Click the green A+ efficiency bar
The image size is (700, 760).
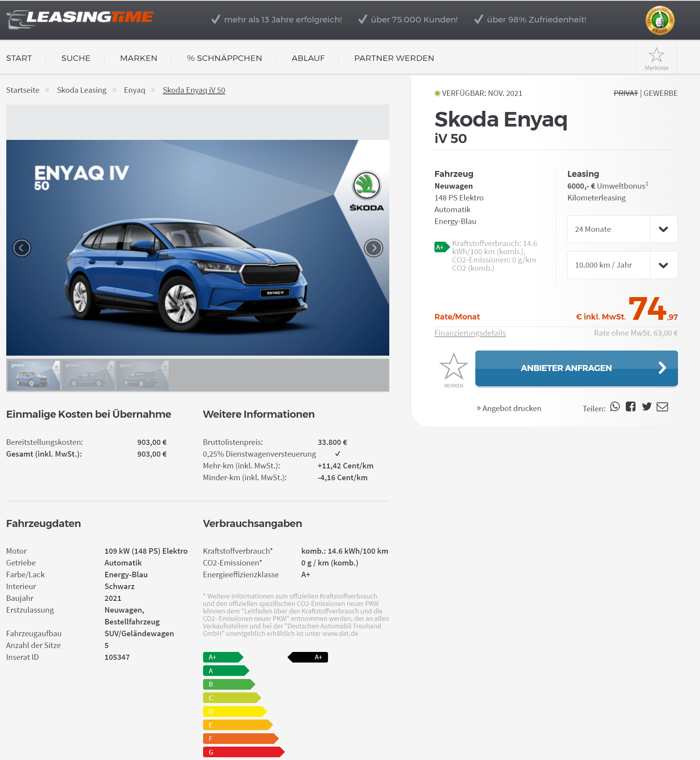(223, 657)
